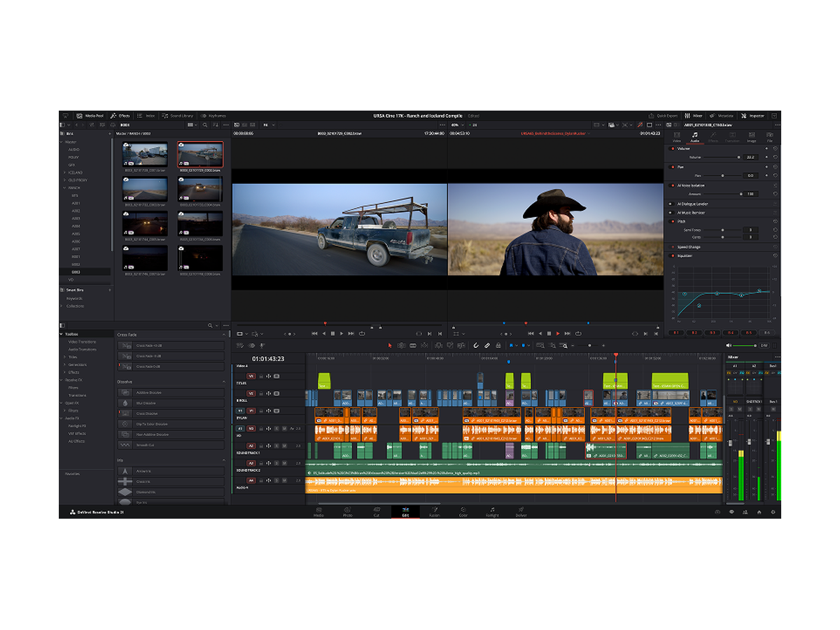
Task: Click the timeline toolbar marker icon
Action: pos(523,345)
